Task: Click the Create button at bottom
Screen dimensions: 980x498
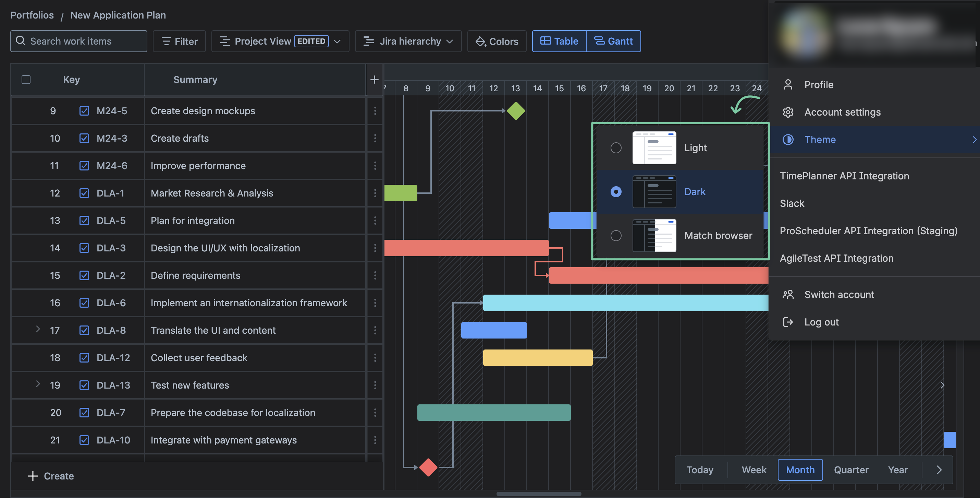Action: [51, 476]
